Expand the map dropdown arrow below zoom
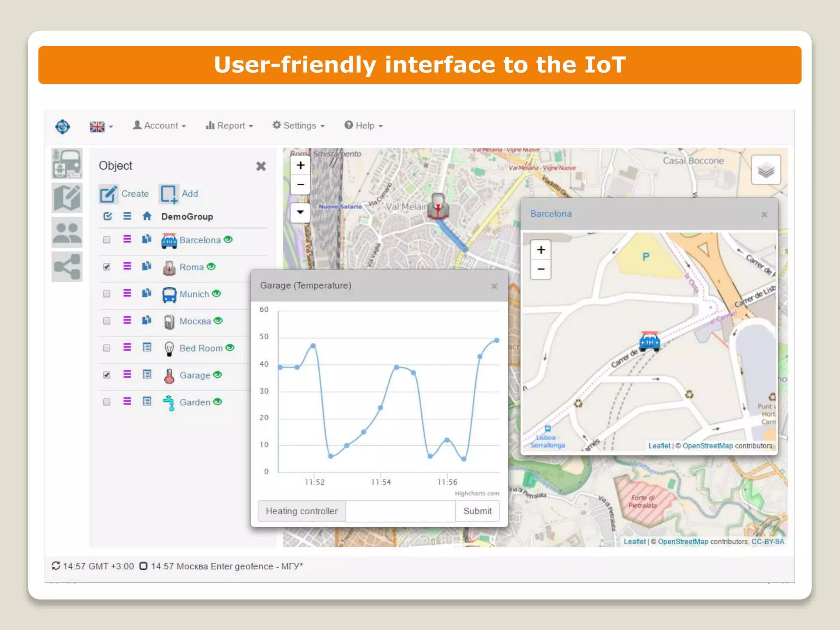The height and width of the screenshot is (630, 840). coord(301,212)
